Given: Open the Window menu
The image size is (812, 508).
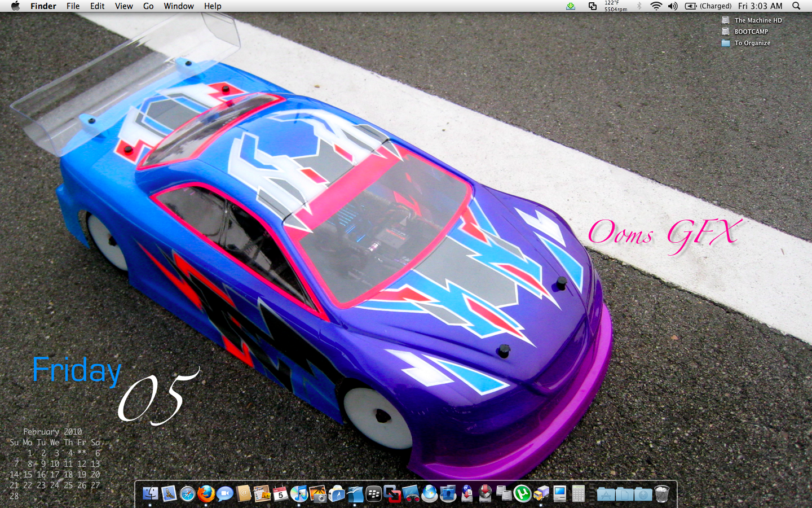Looking at the screenshot, I should point(179,6).
